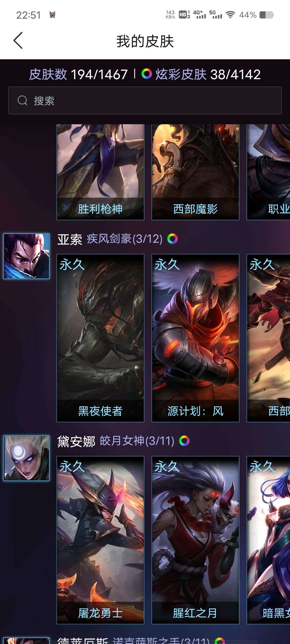The height and width of the screenshot is (644, 290).
Task: Select the 胜利枪神 skin card
Action: click(100, 172)
